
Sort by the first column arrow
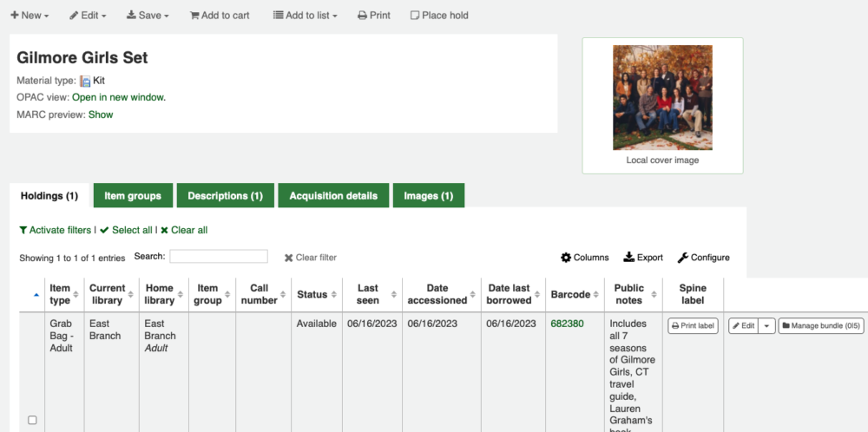[x=36, y=295]
